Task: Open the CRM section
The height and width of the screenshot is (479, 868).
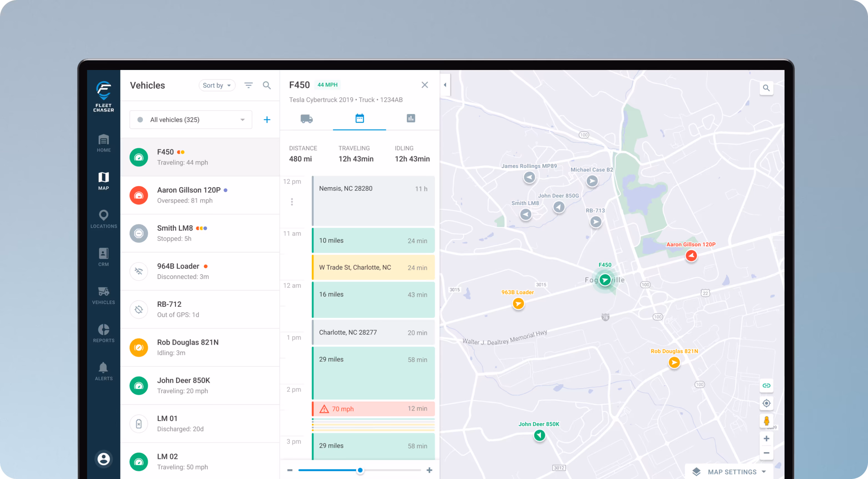Action: coord(104,257)
